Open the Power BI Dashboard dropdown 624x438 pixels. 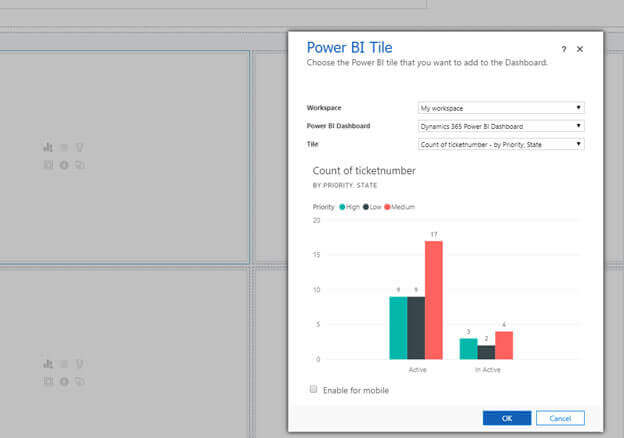pos(501,126)
